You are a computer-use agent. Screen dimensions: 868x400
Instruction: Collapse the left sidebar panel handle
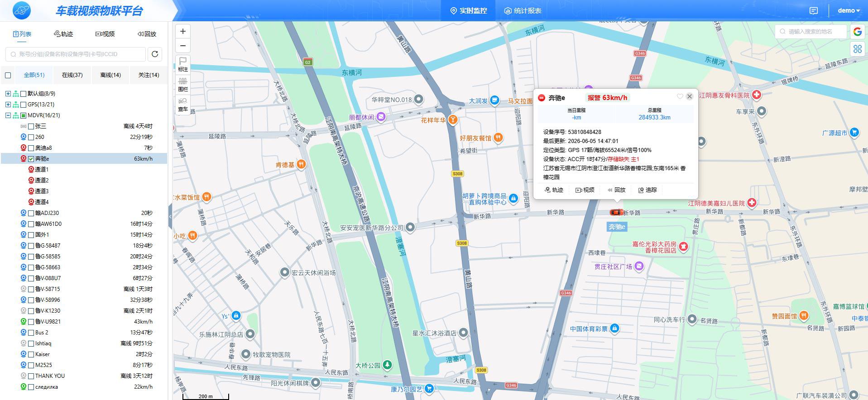pyautogui.click(x=170, y=216)
